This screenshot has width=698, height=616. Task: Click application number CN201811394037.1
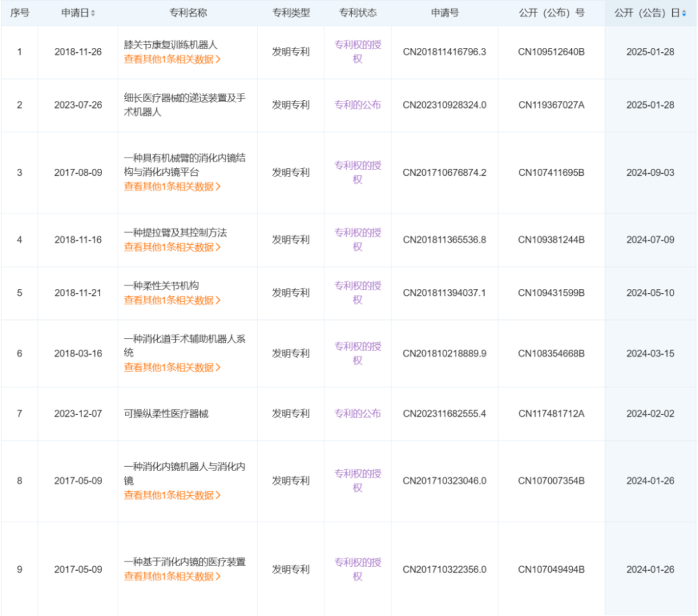445,293
